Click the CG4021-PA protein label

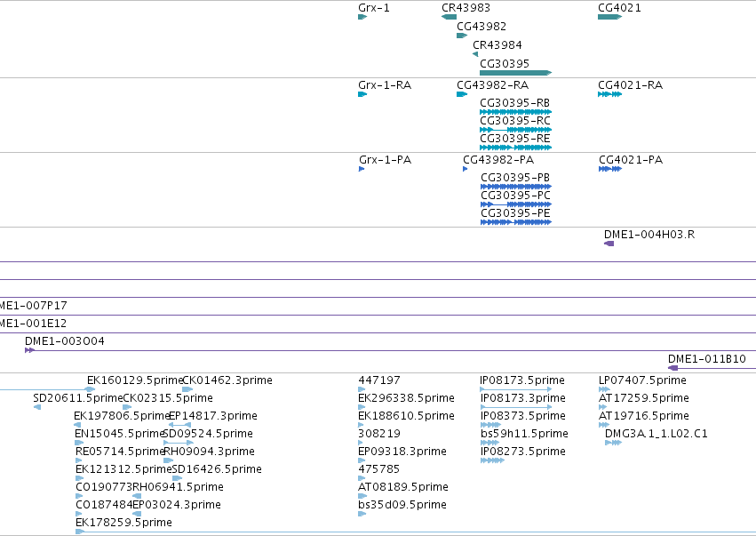tap(631, 160)
